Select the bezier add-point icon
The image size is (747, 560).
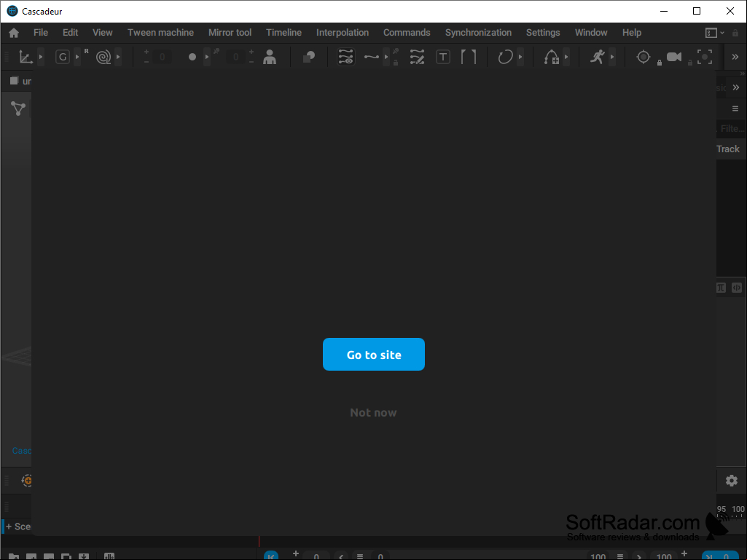click(551, 57)
